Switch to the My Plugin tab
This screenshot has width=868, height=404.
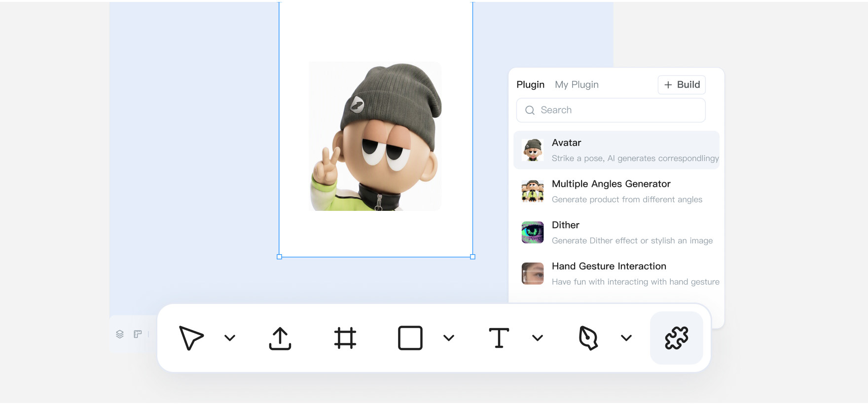tap(577, 85)
